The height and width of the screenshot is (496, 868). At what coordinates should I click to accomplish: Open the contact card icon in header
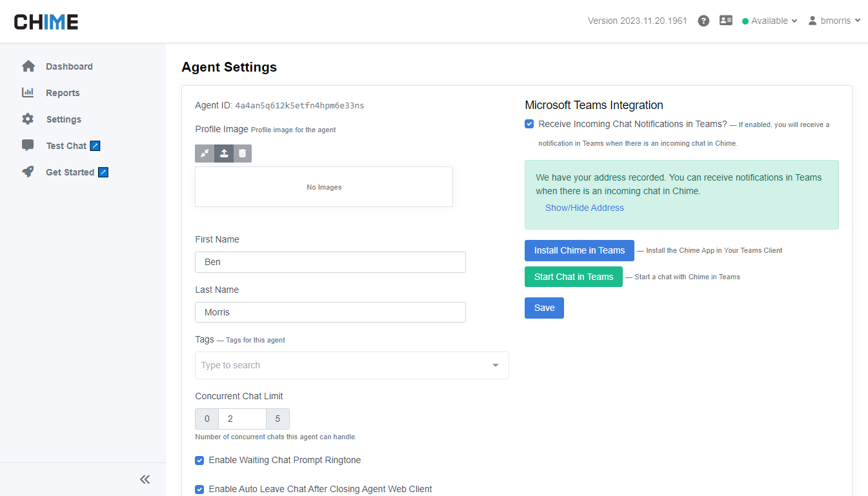pyautogui.click(x=726, y=21)
